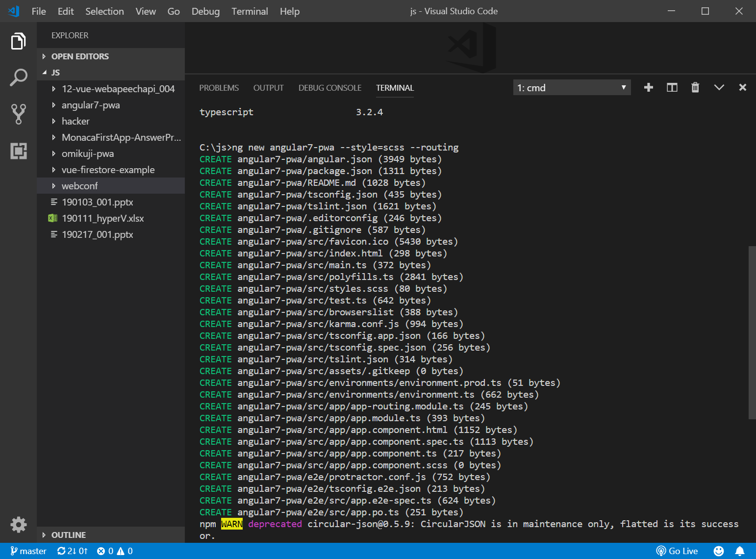Open the terminal selector dropdown '1: cmd'
This screenshot has width=756, height=559.
pyautogui.click(x=571, y=88)
